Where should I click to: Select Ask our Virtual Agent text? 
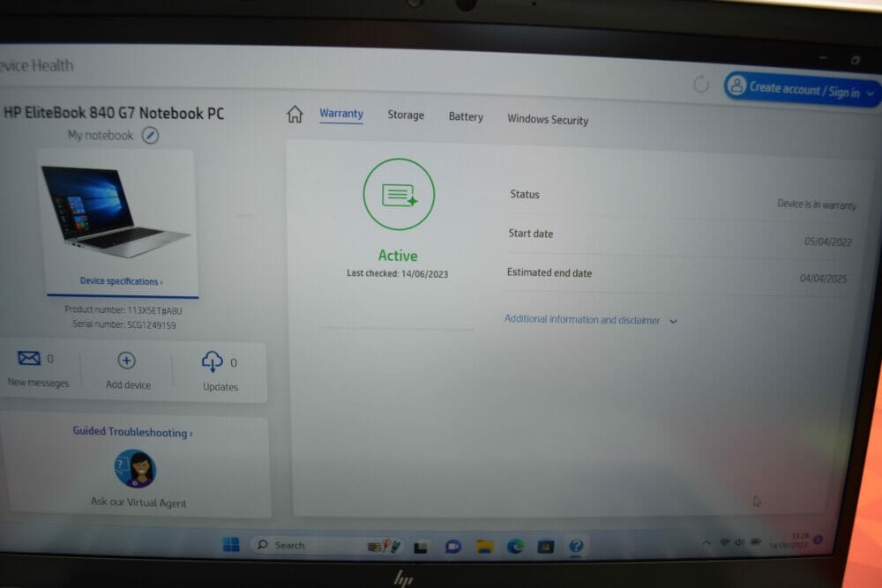pos(138,502)
